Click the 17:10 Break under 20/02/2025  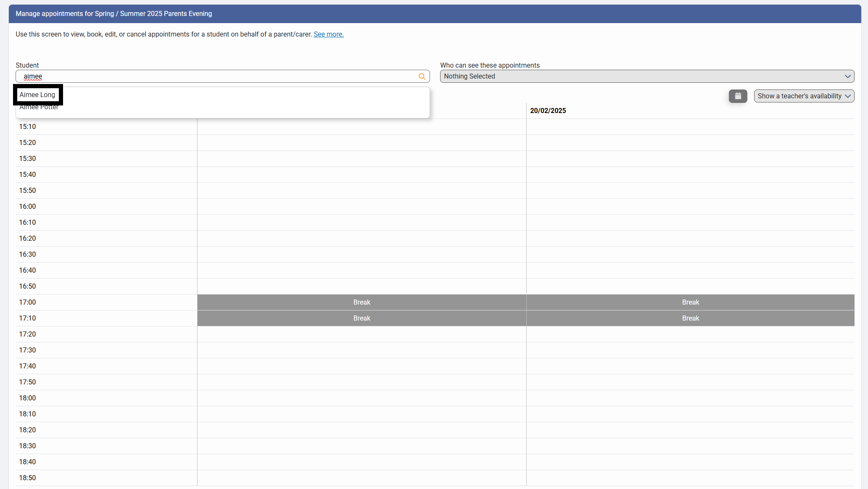pos(690,318)
